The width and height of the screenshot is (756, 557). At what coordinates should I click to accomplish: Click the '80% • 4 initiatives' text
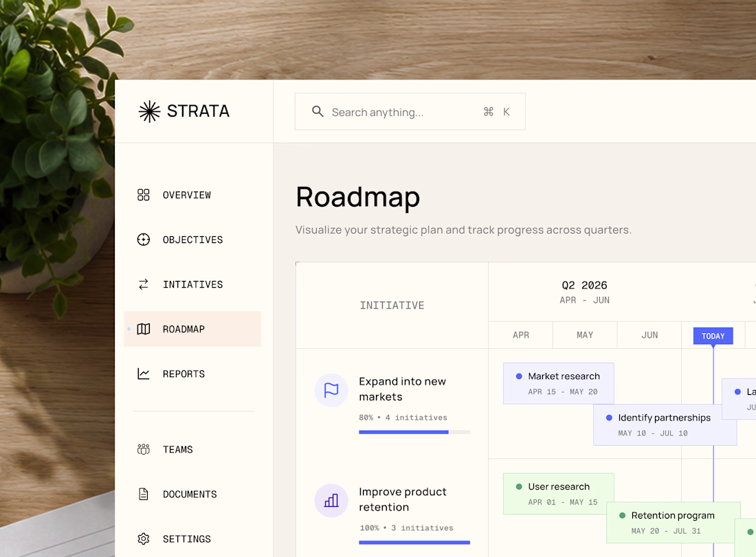tap(403, 418)
